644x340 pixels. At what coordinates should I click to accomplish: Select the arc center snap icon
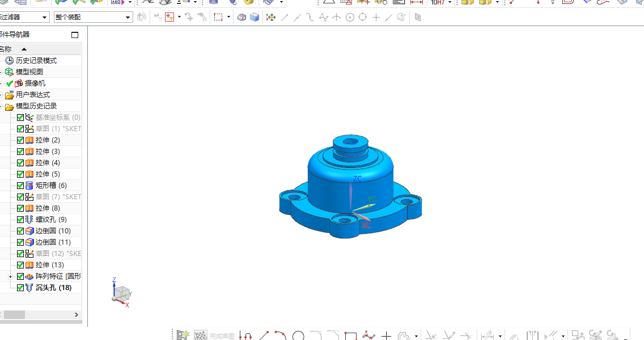coord(350,17)
